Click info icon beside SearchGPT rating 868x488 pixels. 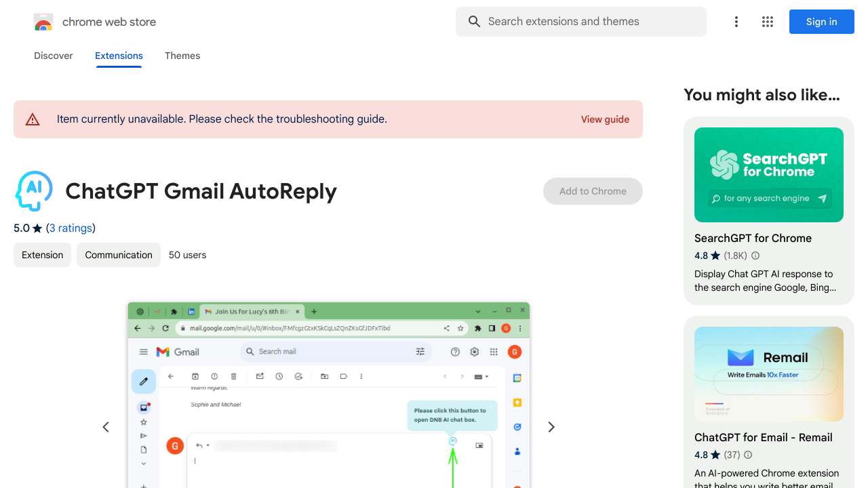(x=755, y=256)
